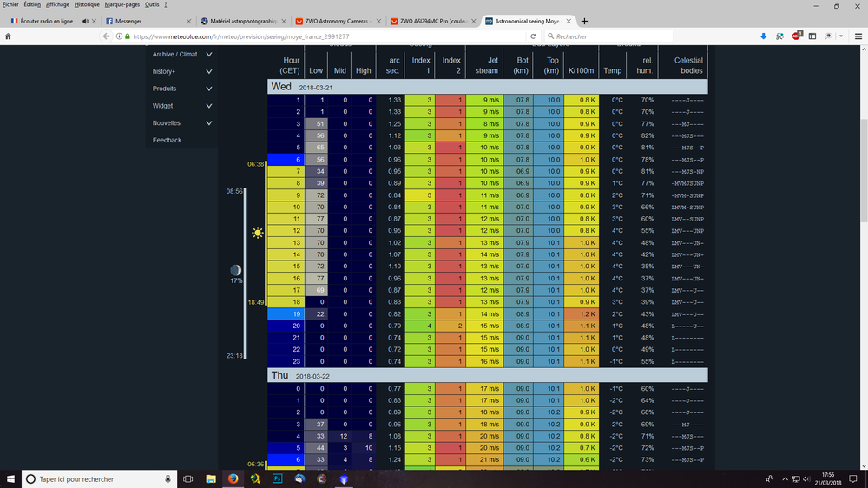Open the Fichier menu

pos(10,4)
